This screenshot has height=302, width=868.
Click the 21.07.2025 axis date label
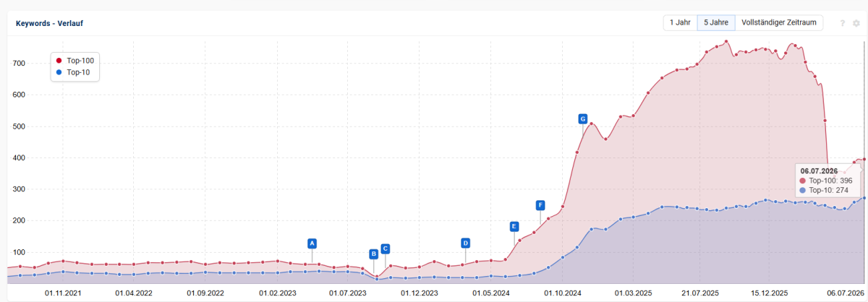click(699, 293)
